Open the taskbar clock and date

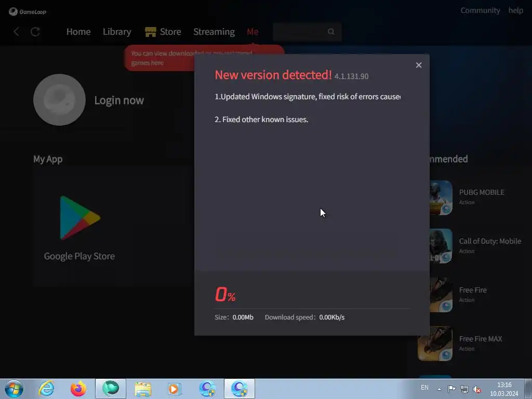(504, 389)
